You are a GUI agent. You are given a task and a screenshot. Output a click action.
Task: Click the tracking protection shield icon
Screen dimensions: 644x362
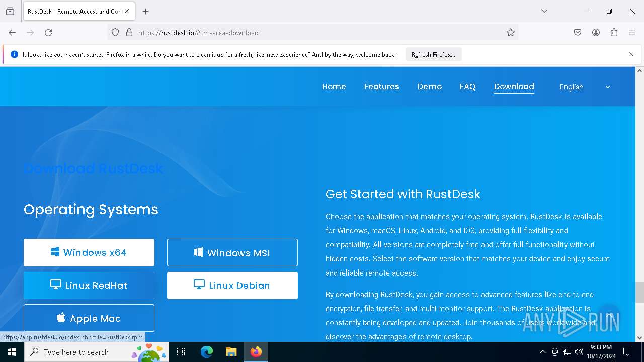[115, 33]
